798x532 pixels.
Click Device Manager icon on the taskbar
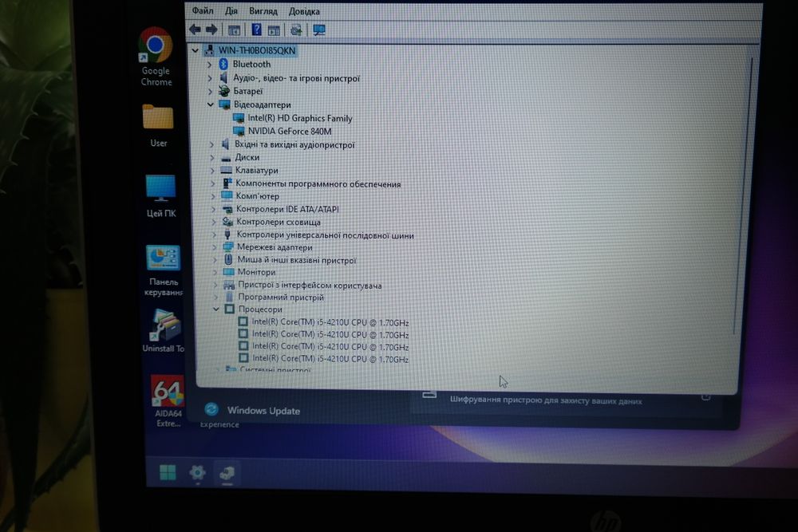[x=227, y=474]
